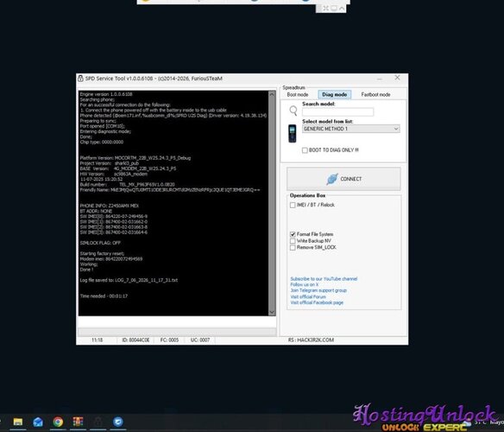
Task: Click the 'Entering diagnostic mode;' log line
Action: [105, 131]
